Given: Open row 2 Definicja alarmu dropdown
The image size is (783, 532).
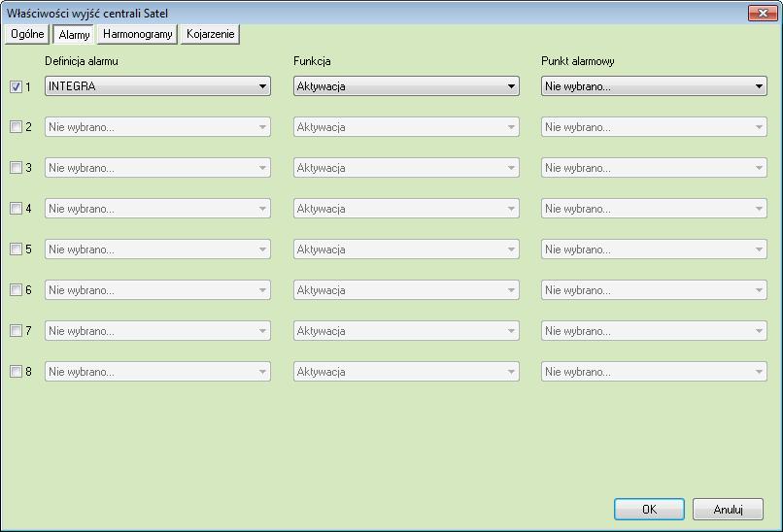Looking at the screenshot, I should [x=157, y=127].
